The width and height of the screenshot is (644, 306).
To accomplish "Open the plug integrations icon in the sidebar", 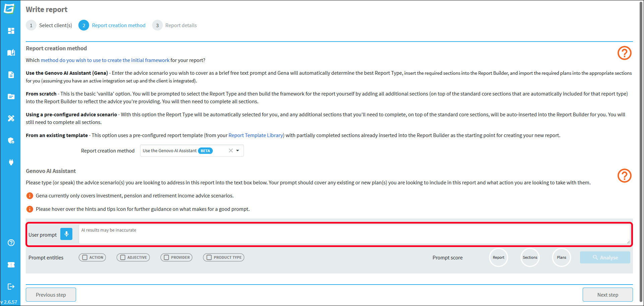I will click(11, 162).
